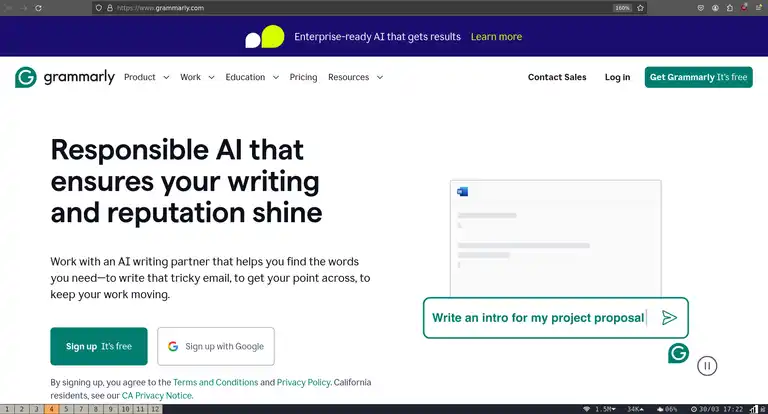Viewport: 768px width, 414px height.
Task: Follow the Learn more banner link
Action: point(496,37)
